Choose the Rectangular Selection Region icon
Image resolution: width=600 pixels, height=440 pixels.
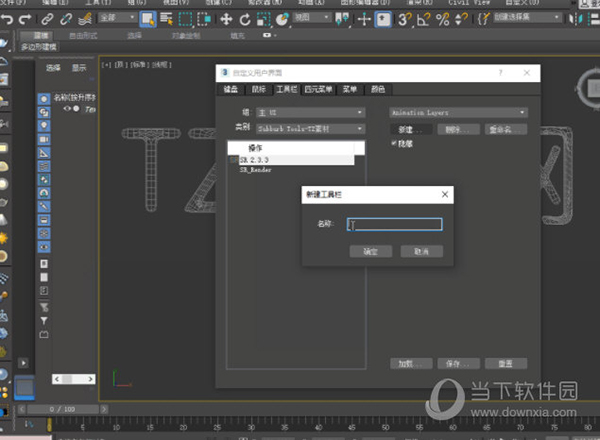(x=186, y=19)
